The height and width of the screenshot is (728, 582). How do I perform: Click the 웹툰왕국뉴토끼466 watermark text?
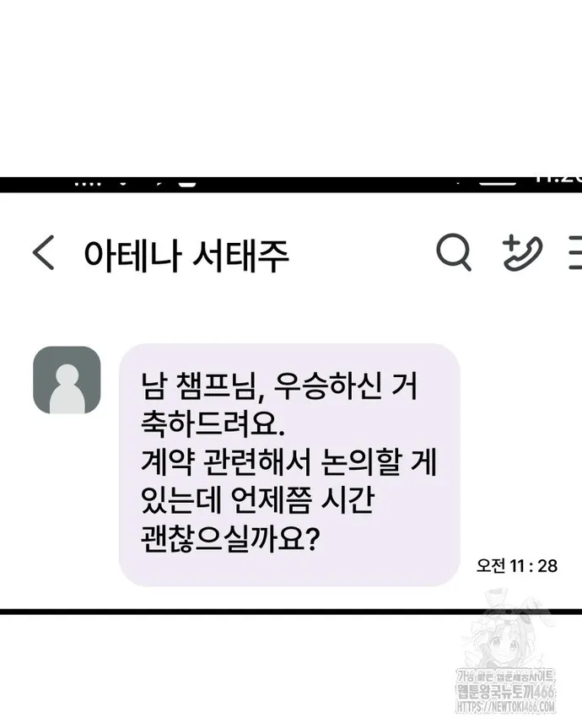tap(506, 691)
